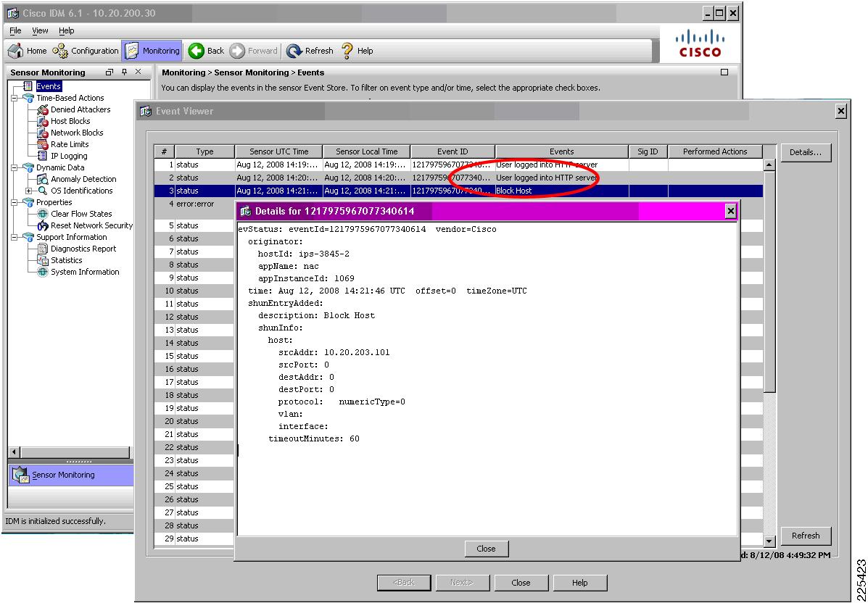This screenshot has width=868, height=603.
Task: Select the Monitoring toolbar icon
Action: coord(132,51)
